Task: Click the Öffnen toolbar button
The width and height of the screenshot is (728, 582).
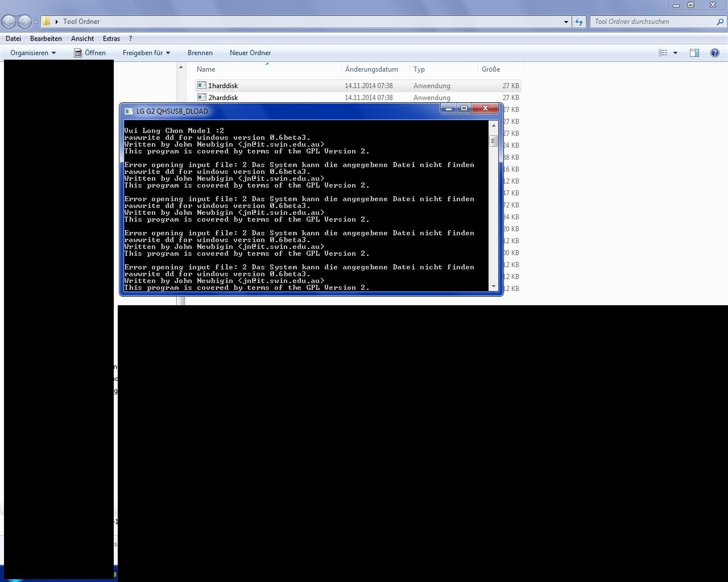Action: tap(90, 53)
